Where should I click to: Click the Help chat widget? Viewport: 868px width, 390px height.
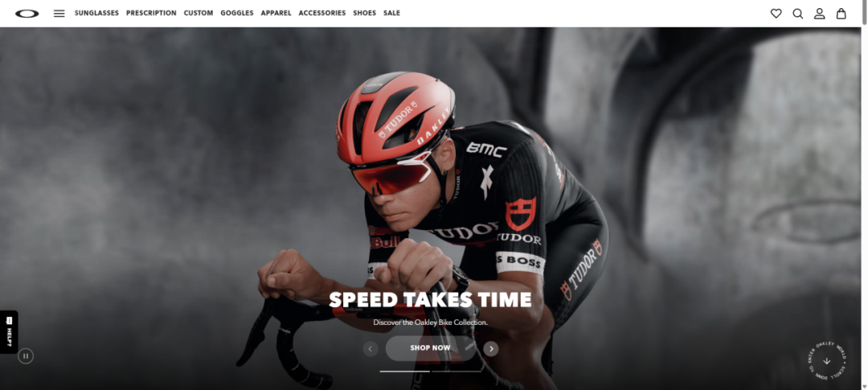pos(9,332)
